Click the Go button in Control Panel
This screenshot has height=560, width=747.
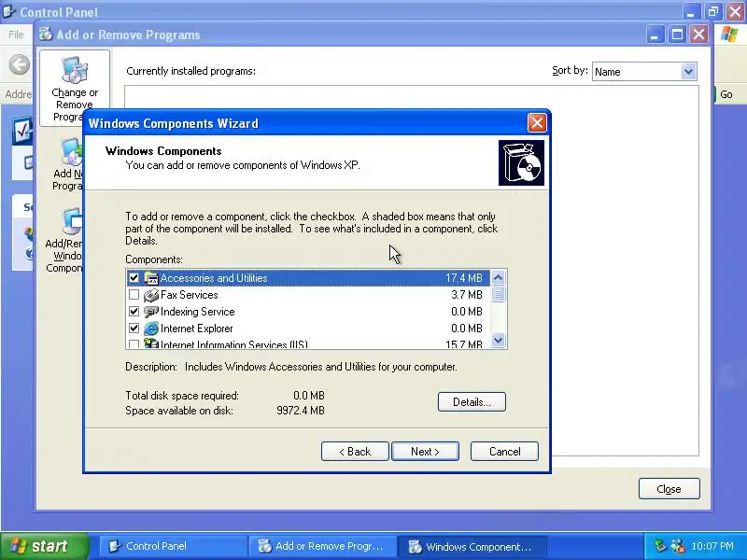[x=726, y=94]
